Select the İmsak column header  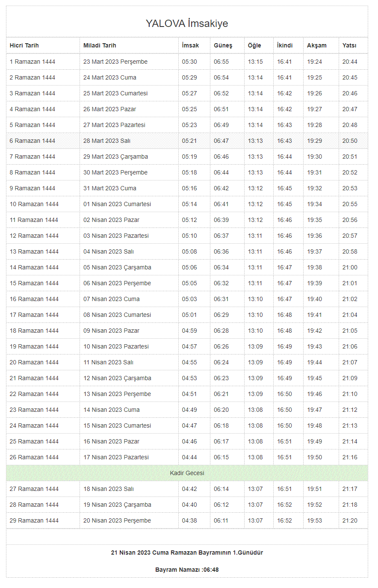pos(190,45)
